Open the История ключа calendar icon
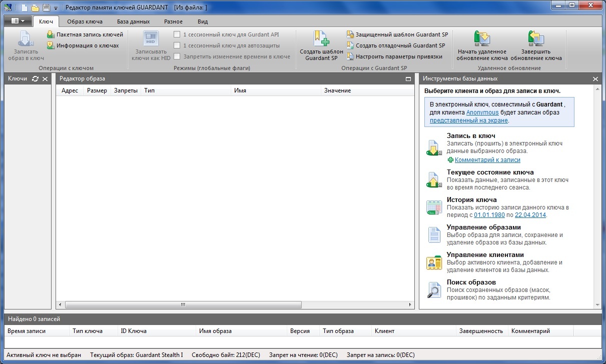The height and width of the screenshot is (364, 606). 433,207
